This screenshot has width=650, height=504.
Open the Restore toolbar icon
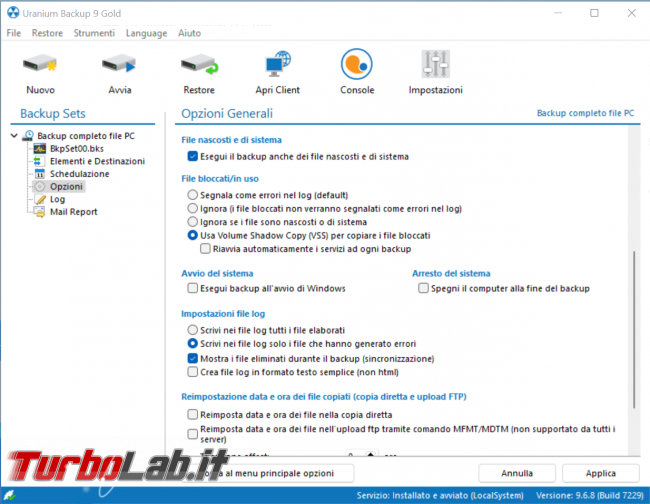[199, 64]
